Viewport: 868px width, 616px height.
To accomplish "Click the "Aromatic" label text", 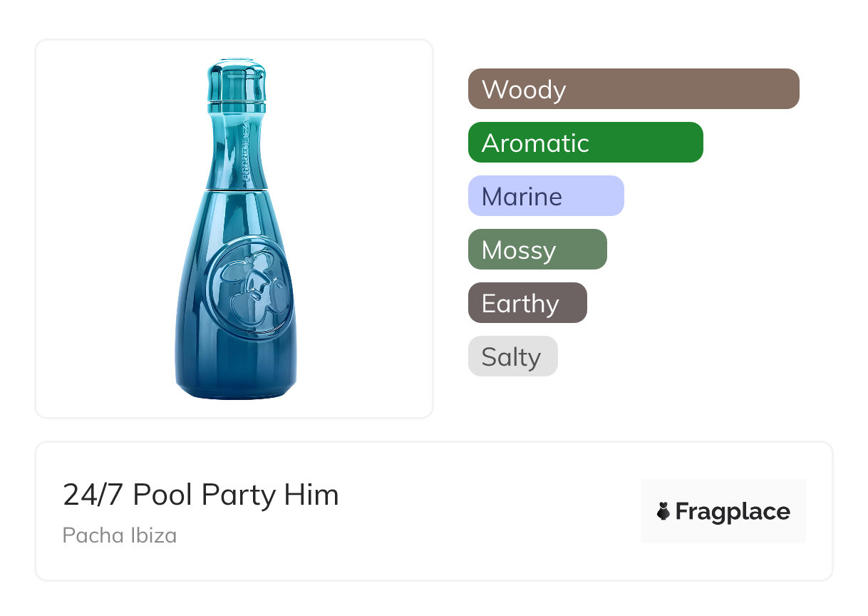I will pos(535,143).
